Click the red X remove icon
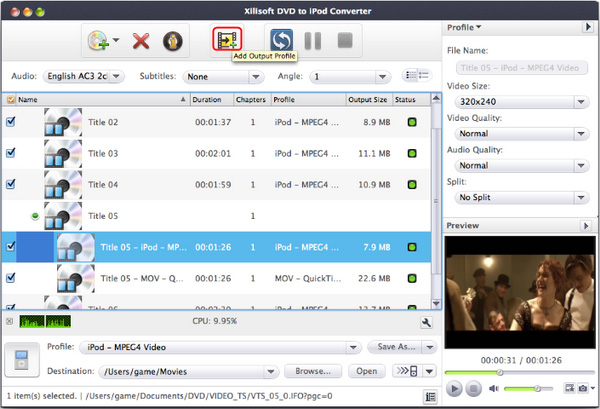Image resolution: width=600 pixels, height=409 pixels. [141, 41]
